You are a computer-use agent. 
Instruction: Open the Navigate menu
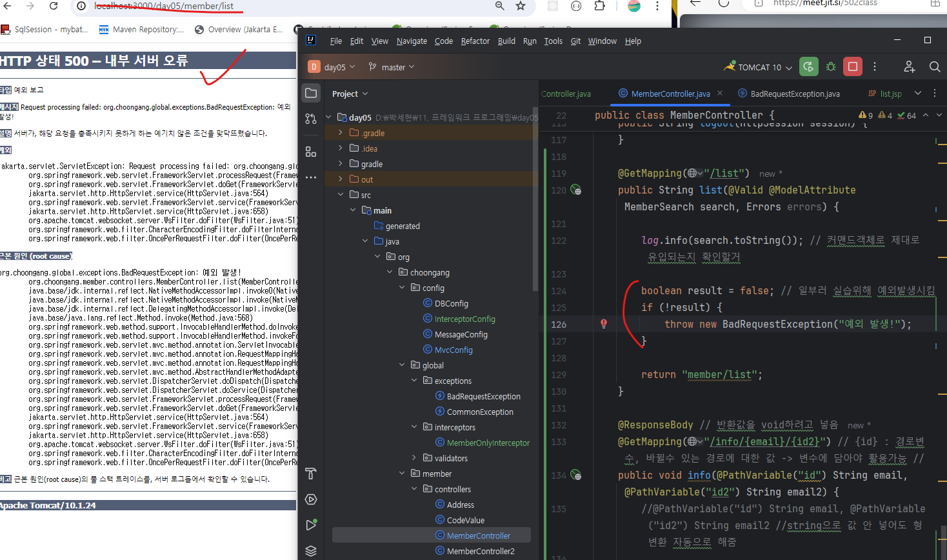point(412,41)
